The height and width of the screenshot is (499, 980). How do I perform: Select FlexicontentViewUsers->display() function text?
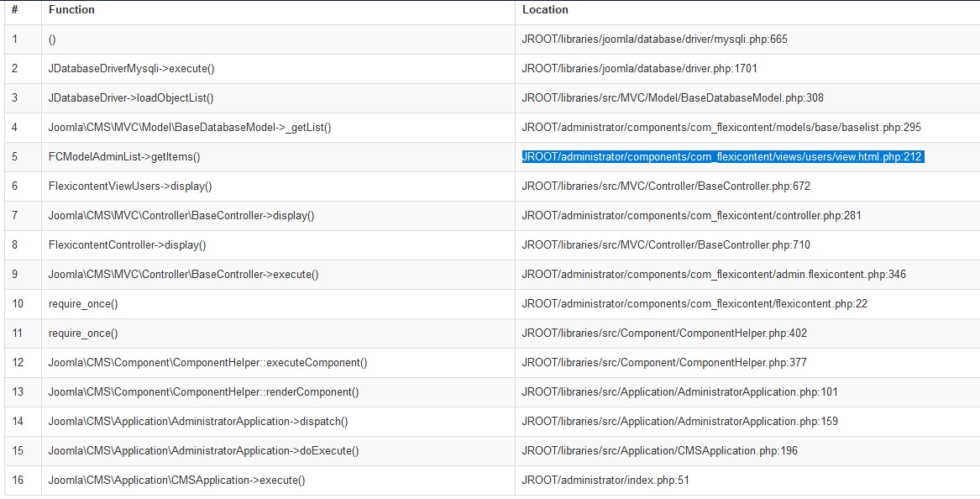[130, 186]
